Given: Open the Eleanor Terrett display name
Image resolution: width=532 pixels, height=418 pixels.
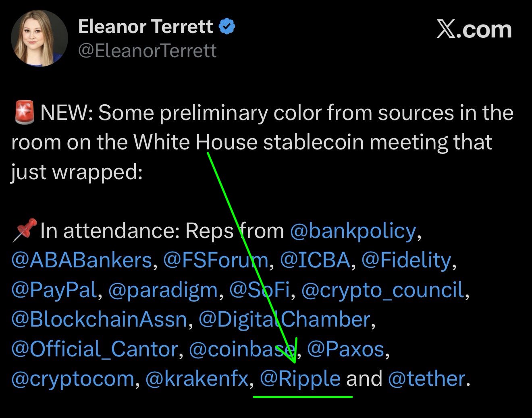Looking at the screenshot, I should [145, 27].
